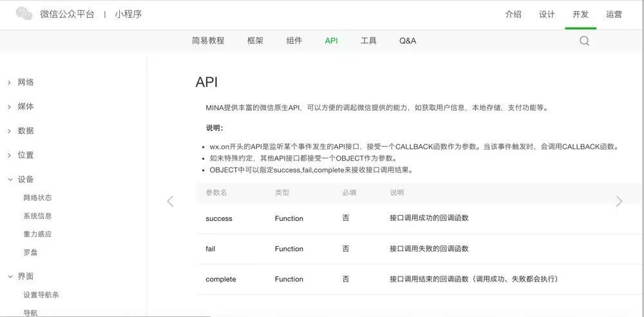Switch to Q&A sub-tab
Screen dimensions: 644x317
point(408,41)
